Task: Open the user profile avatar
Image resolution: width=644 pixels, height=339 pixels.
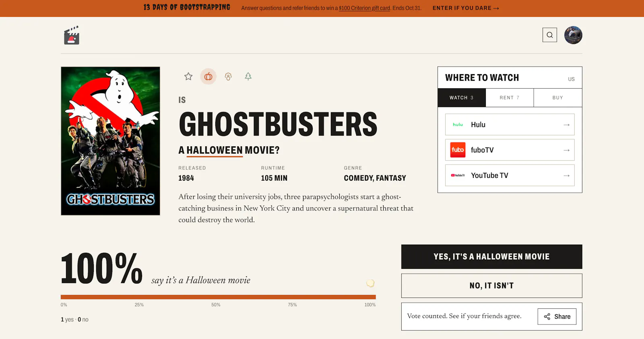Action: click(573, 35)
